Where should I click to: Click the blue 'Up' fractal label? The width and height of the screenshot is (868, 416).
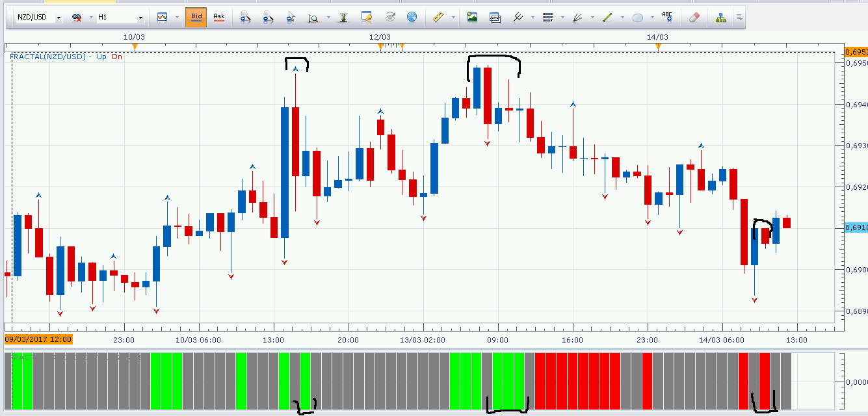coord(101,57)
